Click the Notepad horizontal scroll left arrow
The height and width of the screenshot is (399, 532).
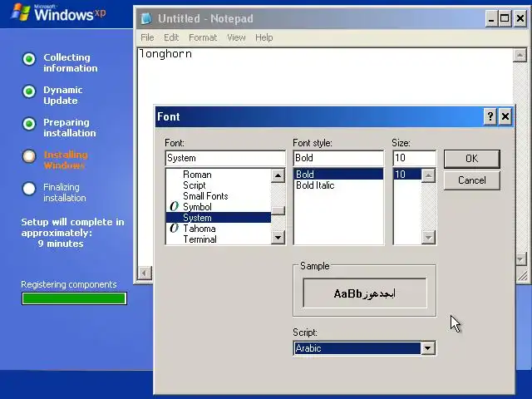[x=145, y=273]
